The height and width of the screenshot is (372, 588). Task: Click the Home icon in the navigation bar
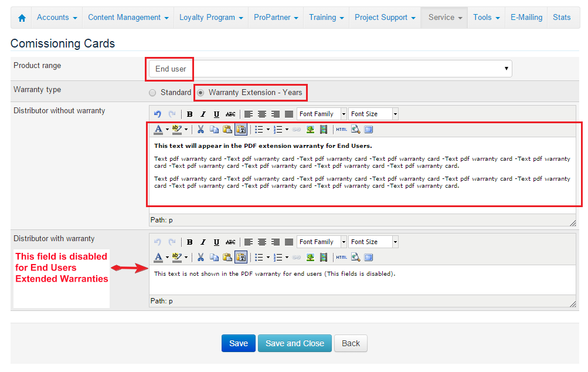(22, 18)
